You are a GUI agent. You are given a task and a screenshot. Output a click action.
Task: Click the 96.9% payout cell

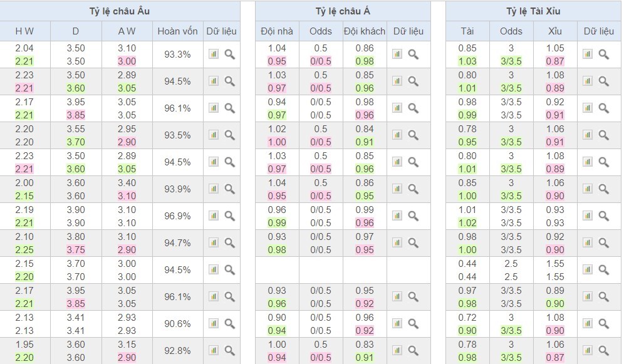[x=177, y=216]
